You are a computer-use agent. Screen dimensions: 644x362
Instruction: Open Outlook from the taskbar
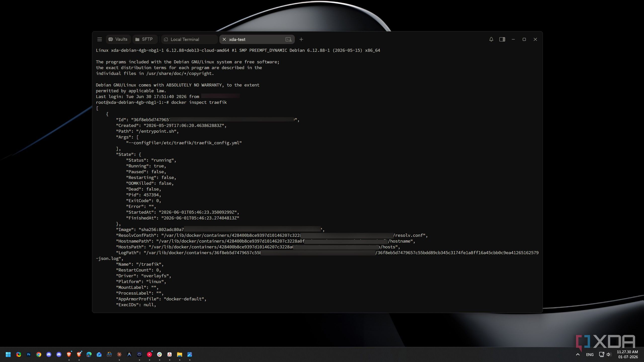(99, 354)
